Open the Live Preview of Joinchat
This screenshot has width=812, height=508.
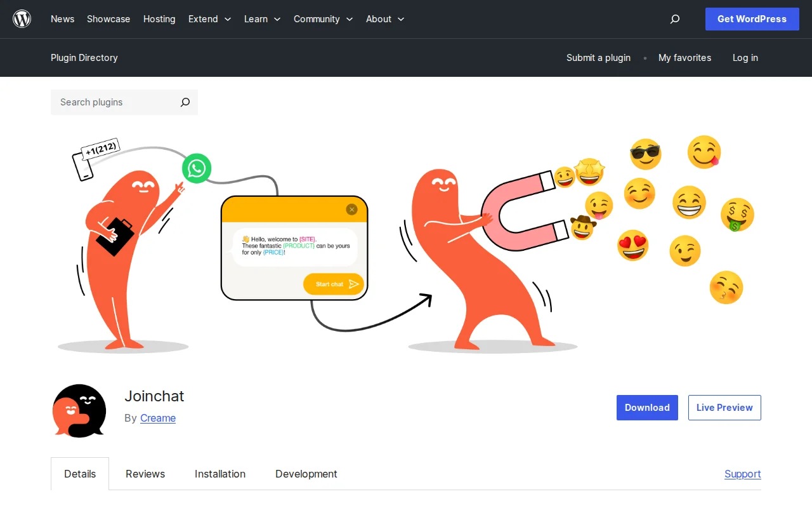point(724,407)
